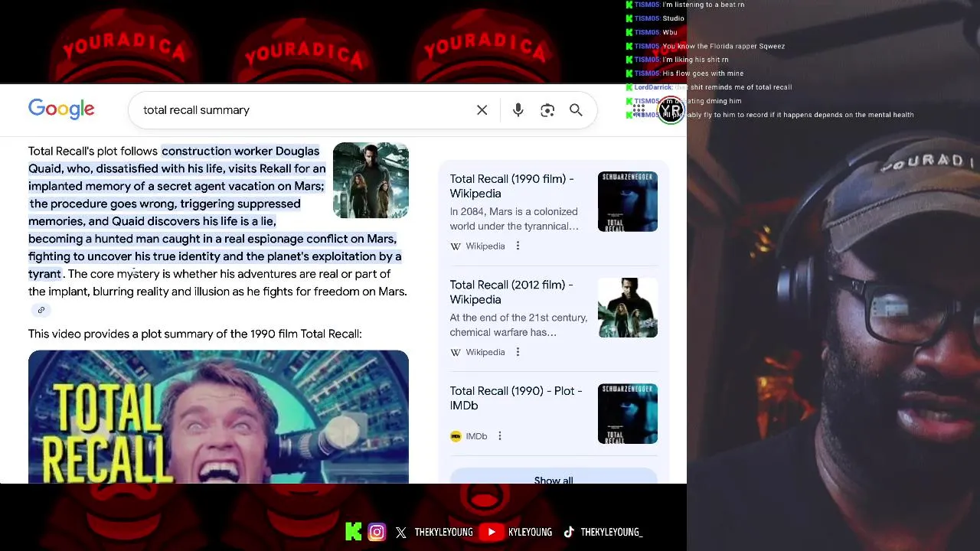Screen dimensions: 980x551
Task: Click the KYLEYOUNG YouTube handle text
Action: 530,533
